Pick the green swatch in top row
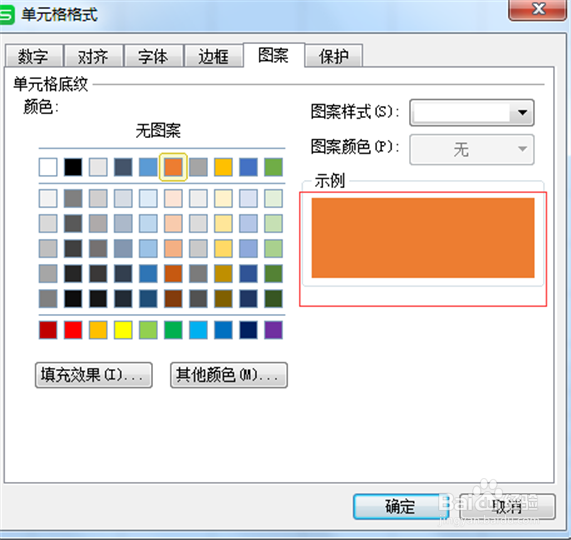Screen dimensions: 571x540 point(273,167)
